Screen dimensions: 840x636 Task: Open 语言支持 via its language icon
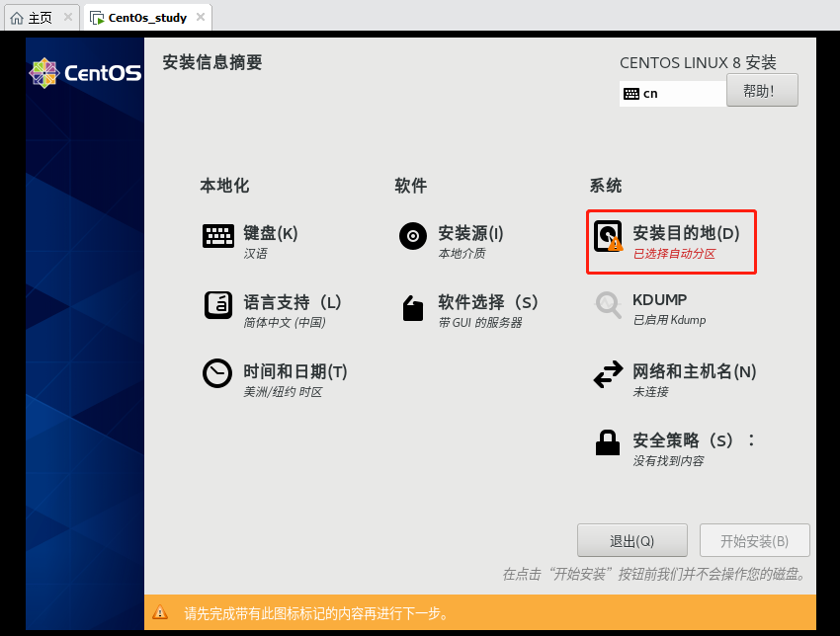pyautogui.click(x=217, y=305)
